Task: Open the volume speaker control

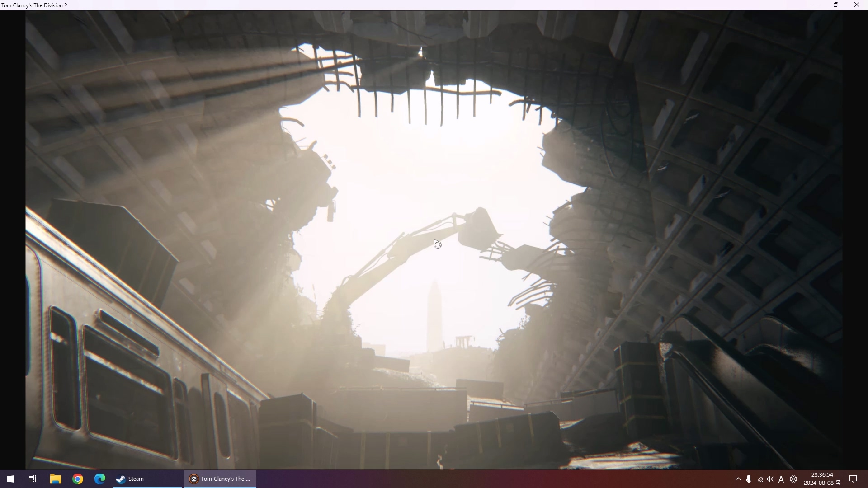Action: coord(770,479)
